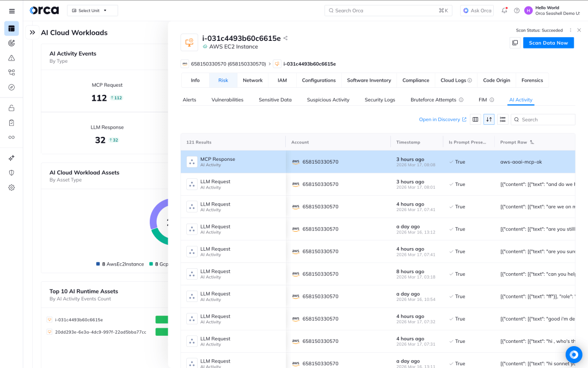Click the AI sparkles icon in the left sidebar
Image resolution: width=588 pixels, height=368 pixels.
click(x=12, y=158)
